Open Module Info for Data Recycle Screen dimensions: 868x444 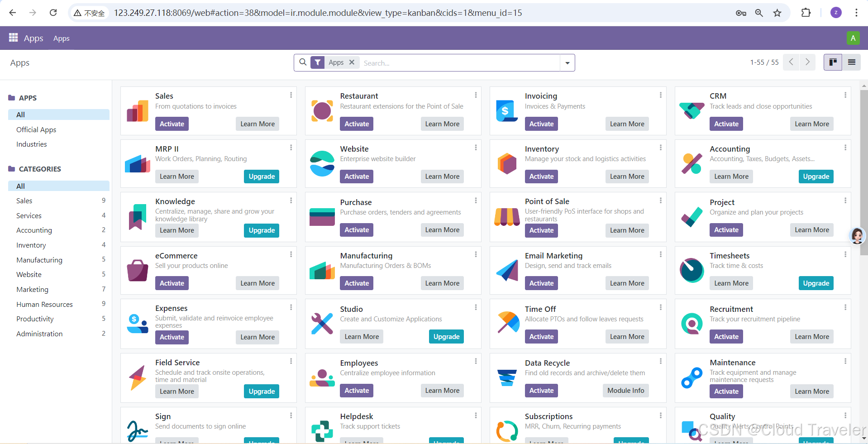tap(626, 391)
